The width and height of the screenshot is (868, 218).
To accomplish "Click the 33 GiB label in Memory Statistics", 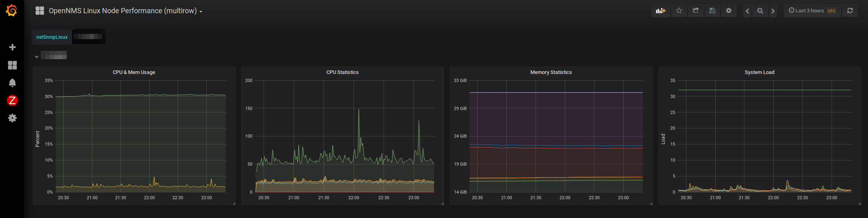I will 460,80.
